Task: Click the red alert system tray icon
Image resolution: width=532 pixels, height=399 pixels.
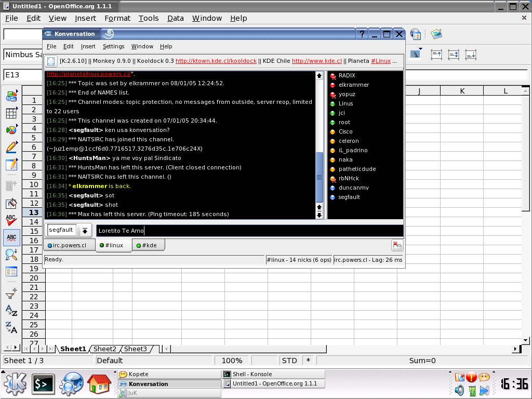Action: tap(472, 377)
